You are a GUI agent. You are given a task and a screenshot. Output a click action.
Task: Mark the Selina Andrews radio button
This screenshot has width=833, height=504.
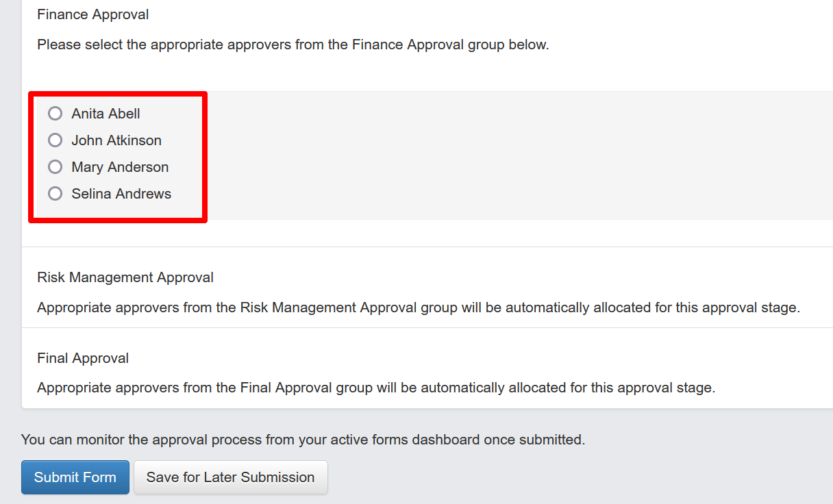pos(55,194)
